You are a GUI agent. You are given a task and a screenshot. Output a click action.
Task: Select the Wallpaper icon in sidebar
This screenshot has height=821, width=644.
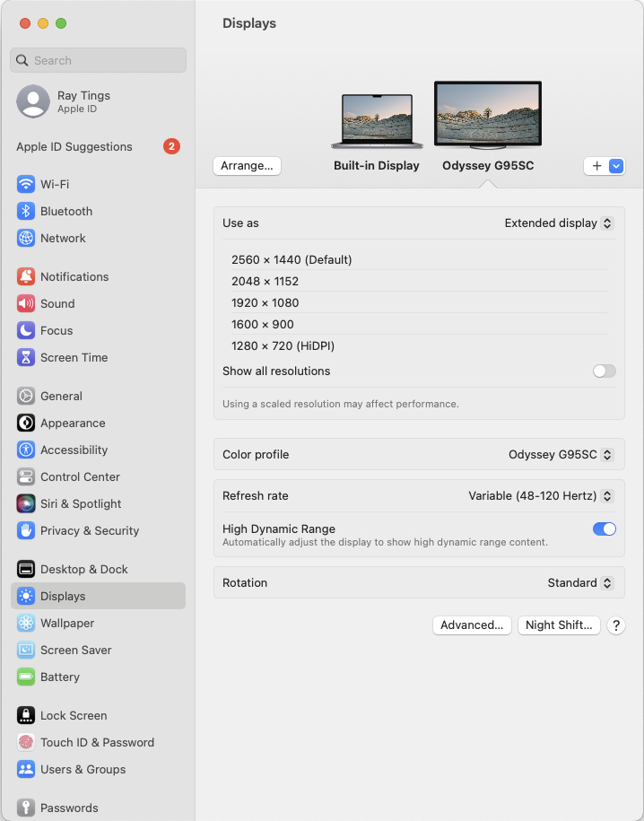click(26, 623)
